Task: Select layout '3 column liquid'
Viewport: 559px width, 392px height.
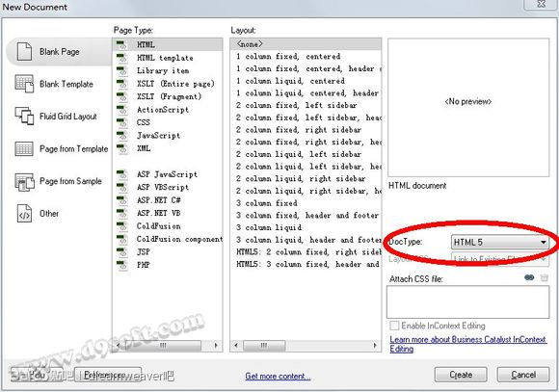Action: [306, 227]
